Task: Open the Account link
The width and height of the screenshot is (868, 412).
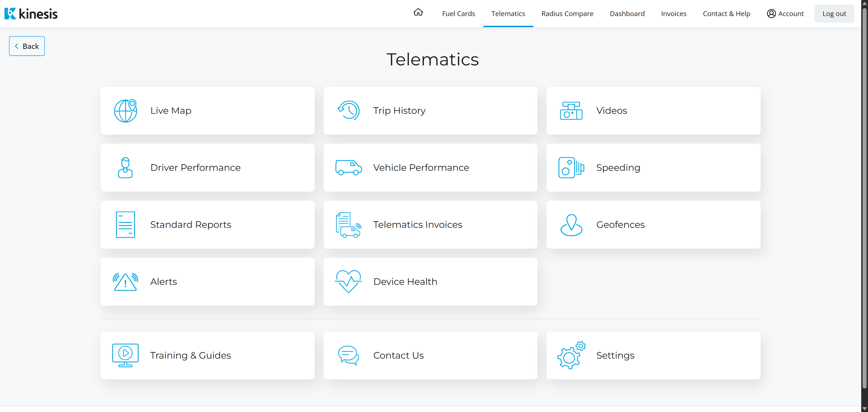Action: (x=785, y=14)
